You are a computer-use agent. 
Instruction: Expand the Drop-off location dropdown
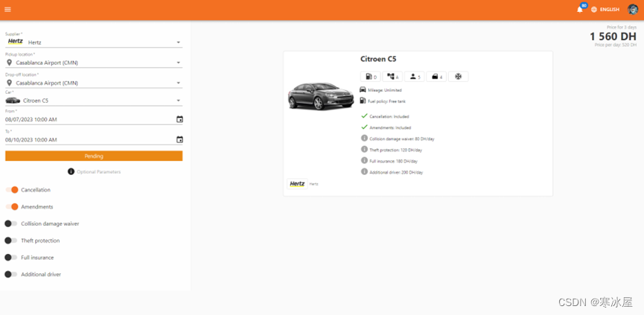178,83
